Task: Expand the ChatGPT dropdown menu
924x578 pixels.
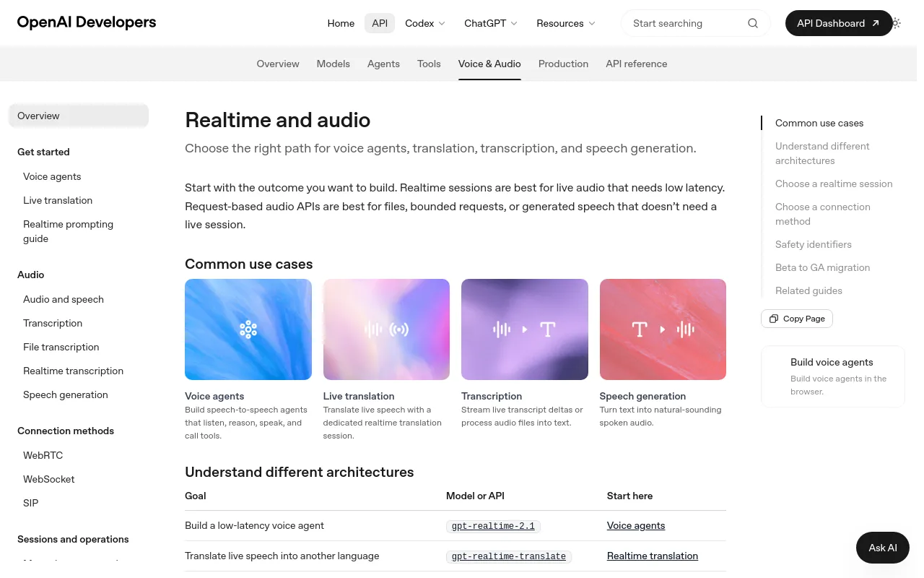Action: coord(491,23)
